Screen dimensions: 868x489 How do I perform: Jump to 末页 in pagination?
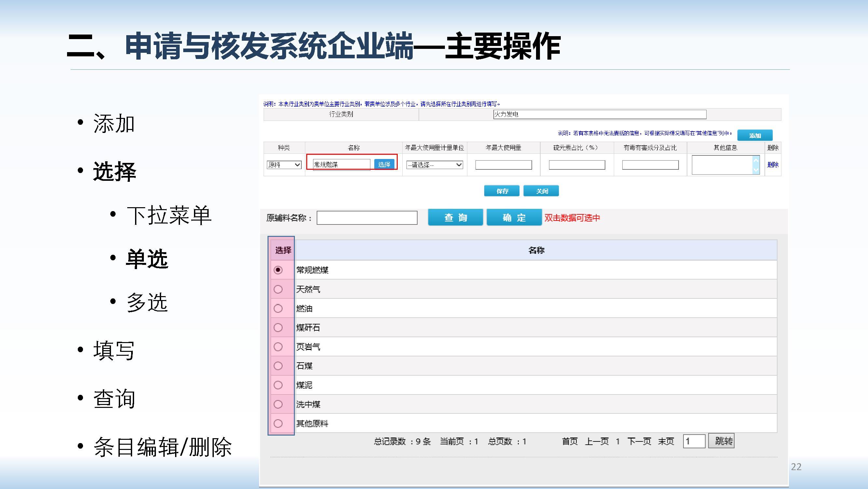tap(666, 441)
